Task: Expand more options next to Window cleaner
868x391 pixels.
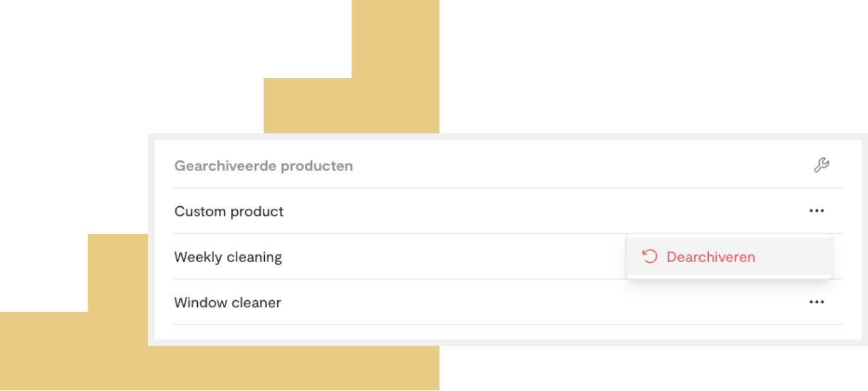Action: 816,301
